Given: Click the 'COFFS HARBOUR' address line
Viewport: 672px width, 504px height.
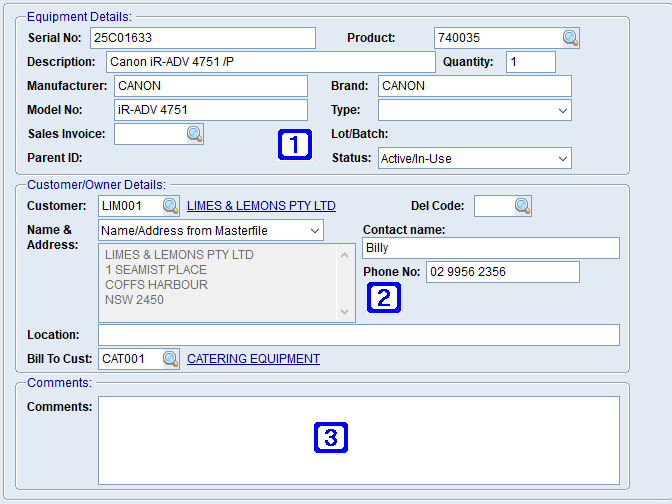Looking at the screenshot, I should click(x=156, y=285).
